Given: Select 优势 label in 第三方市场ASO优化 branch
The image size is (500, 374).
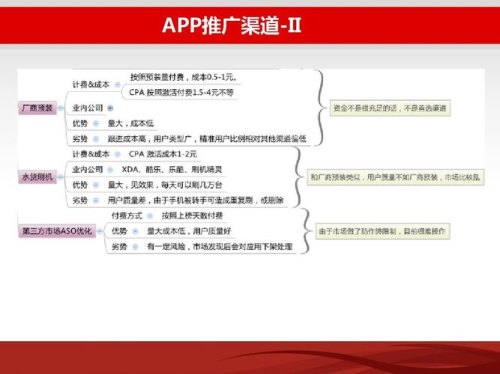Looking at the screenshot, I should (x=119, y=231).
